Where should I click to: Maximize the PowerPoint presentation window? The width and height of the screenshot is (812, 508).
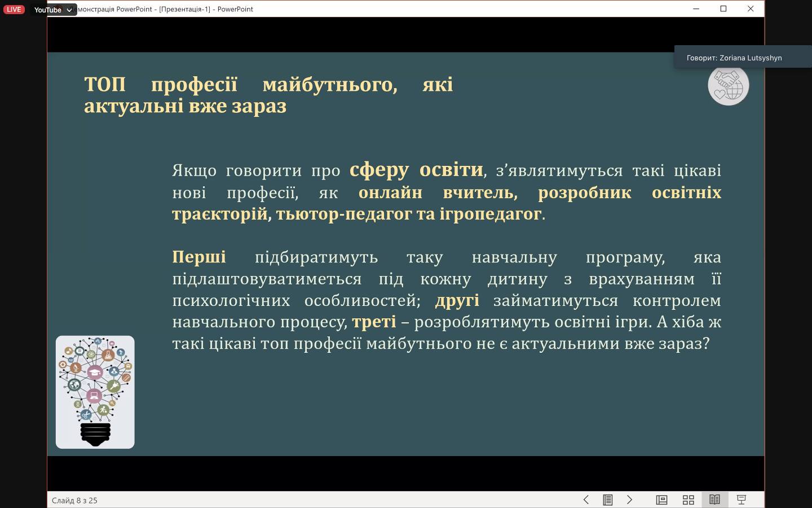click(x=723, y=9)
